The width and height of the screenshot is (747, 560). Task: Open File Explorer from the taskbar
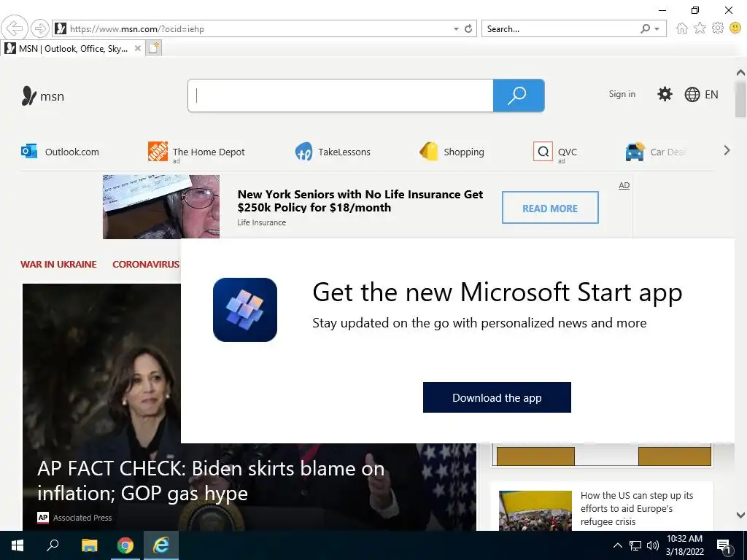(x=89, y=545)
